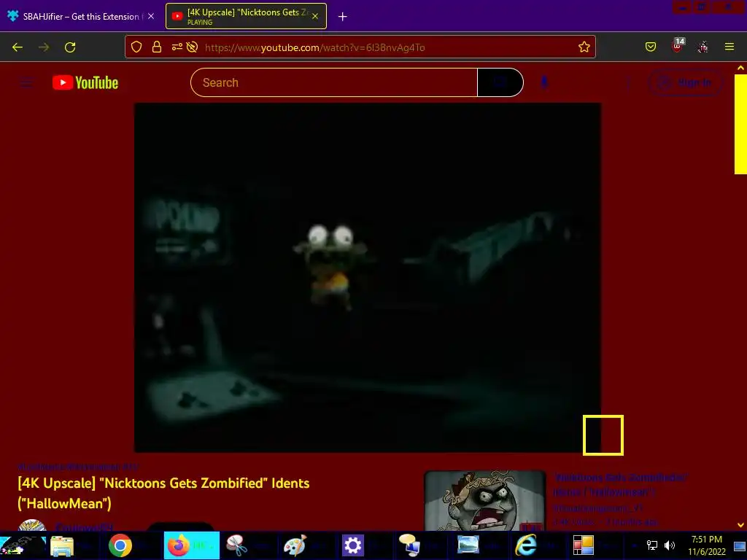
Task: Click the page scrollbar down arrow
Action: pos(740,525)
